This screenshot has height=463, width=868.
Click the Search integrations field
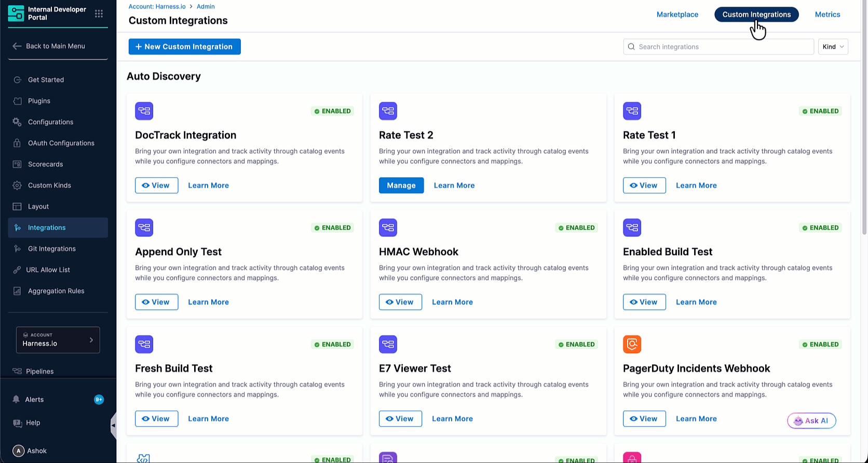coord(718,47)
